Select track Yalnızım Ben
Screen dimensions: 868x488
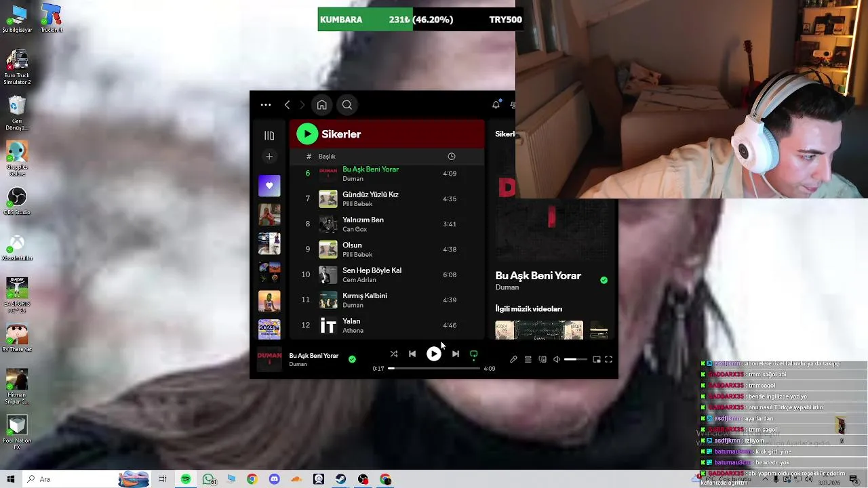tap(387, 224)
